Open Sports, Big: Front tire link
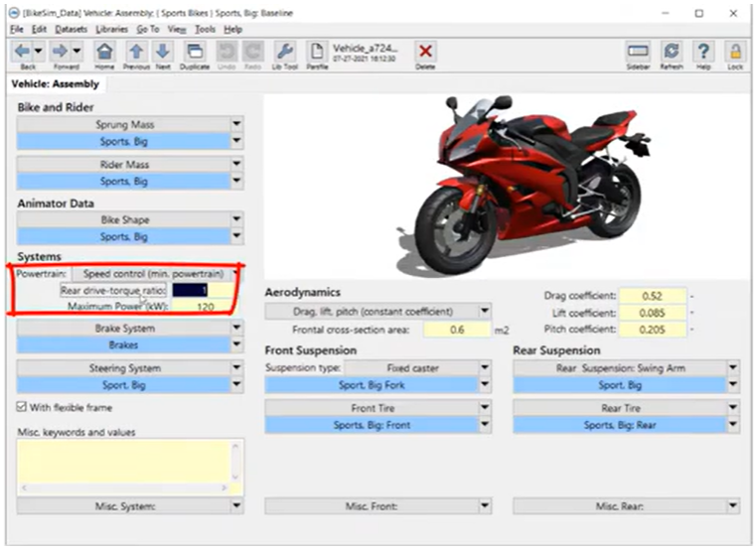The width and height of the screenshot is (756, 550). tap(372, 425)
